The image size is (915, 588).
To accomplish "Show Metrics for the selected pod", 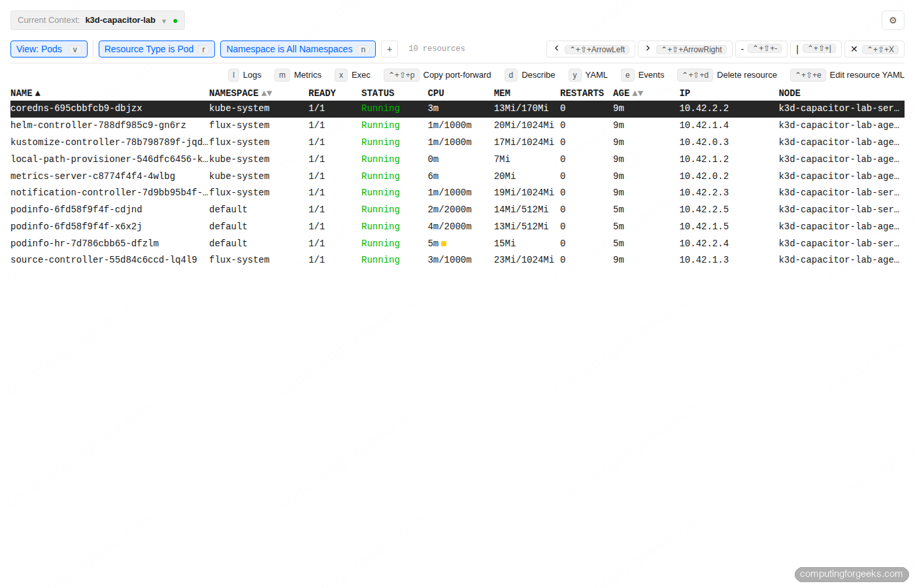I will (x=299, y=75).
